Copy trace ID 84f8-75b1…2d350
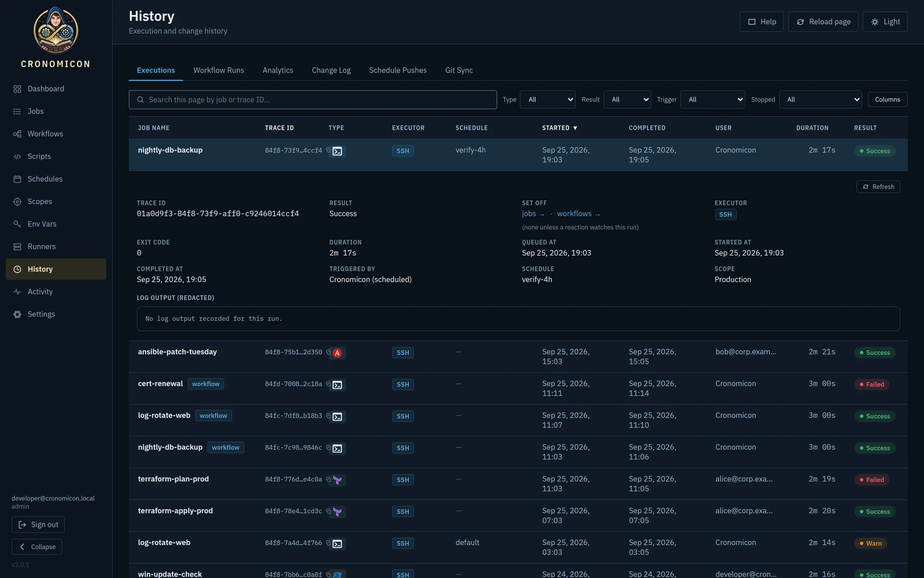Viewport: 924px width, 578px height. (x=328, y=352)
